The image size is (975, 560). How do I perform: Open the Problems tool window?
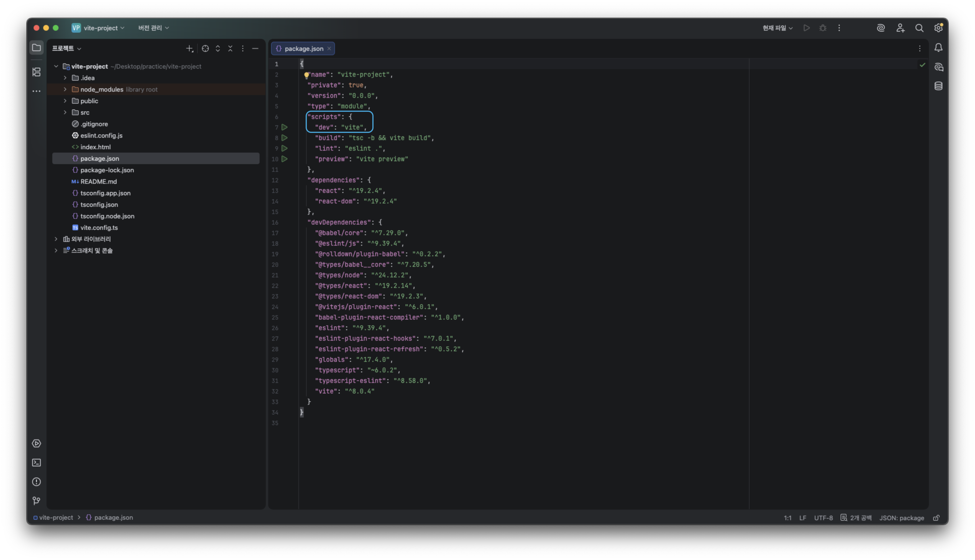[x=36, y=482]
